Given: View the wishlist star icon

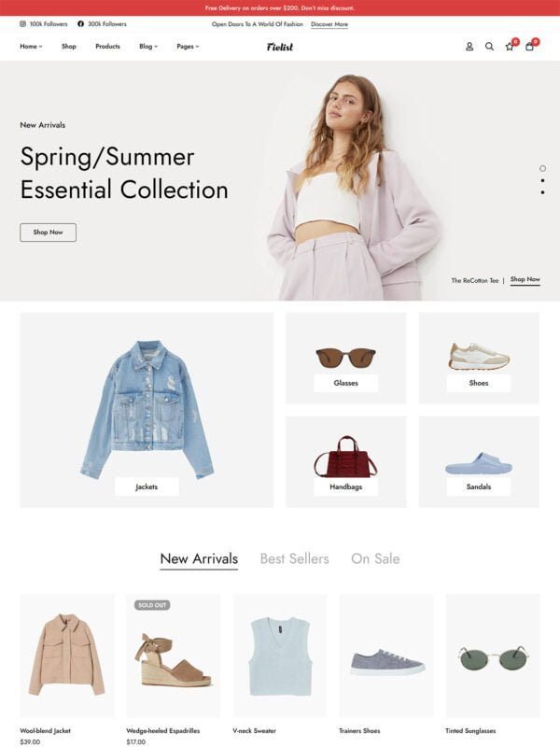Looking at the screenshot, I should (510, 47).
